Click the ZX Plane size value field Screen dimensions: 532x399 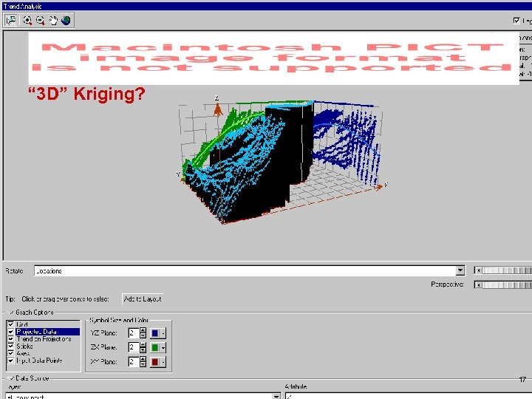134,347
